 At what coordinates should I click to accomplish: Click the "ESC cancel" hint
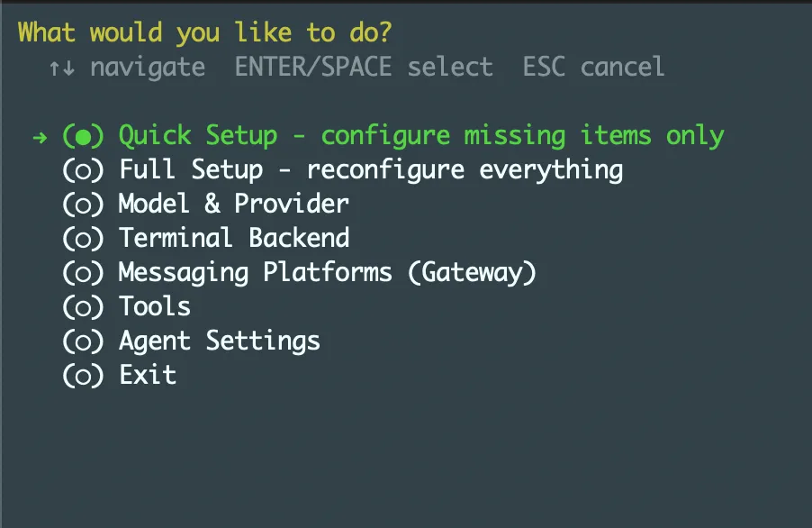point(594,68)
